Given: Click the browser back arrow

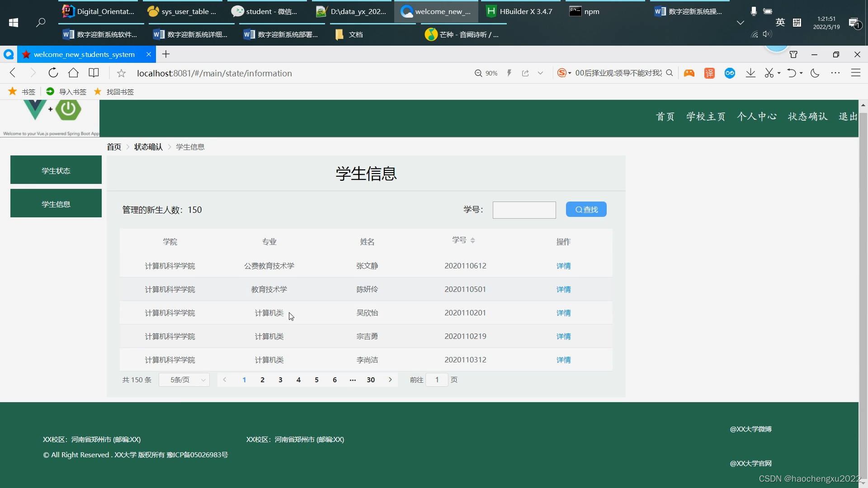Looking at the screenshot, I should (13, 73).
